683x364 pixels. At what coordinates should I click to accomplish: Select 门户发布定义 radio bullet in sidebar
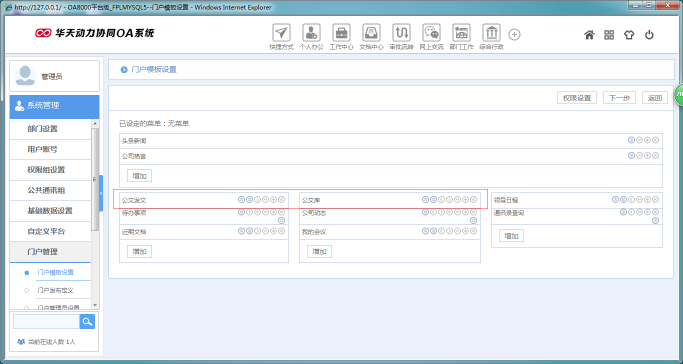[27, 290]
